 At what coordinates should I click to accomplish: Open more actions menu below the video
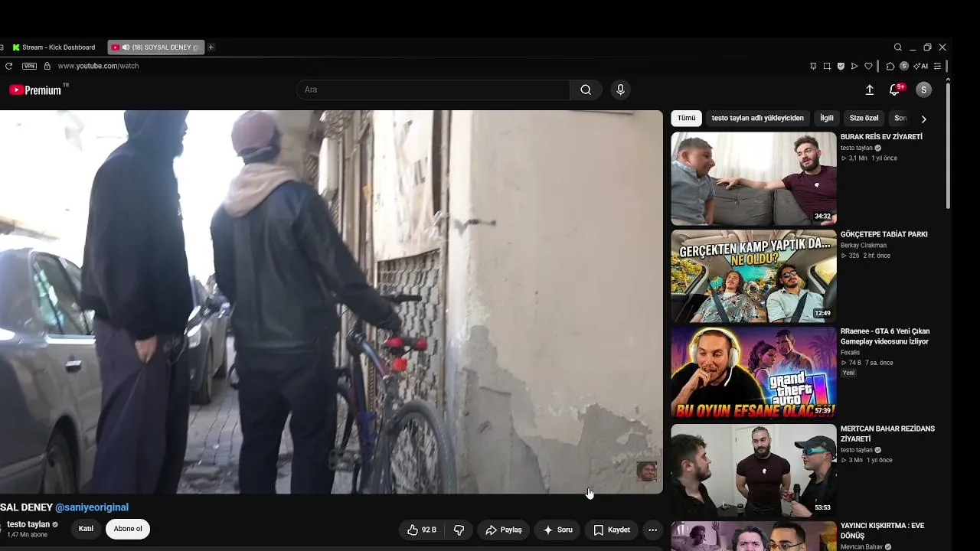coord(652,530)
